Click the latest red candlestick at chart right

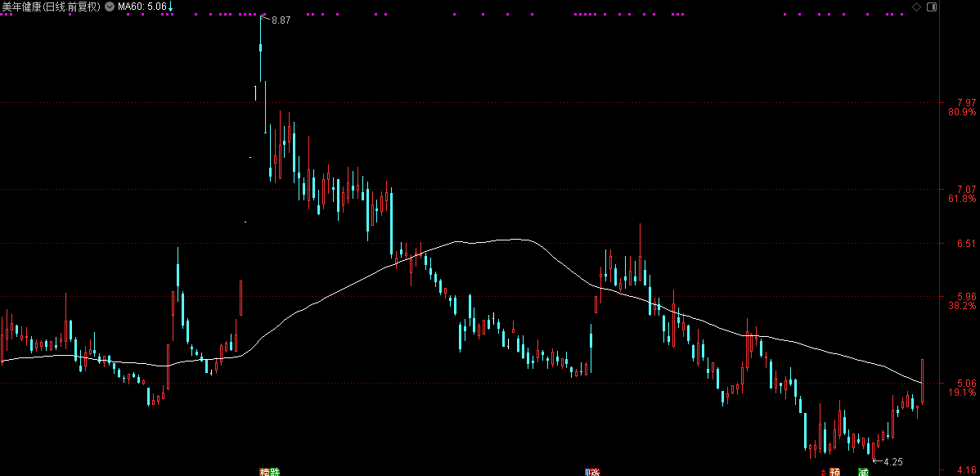click(923, 381)
